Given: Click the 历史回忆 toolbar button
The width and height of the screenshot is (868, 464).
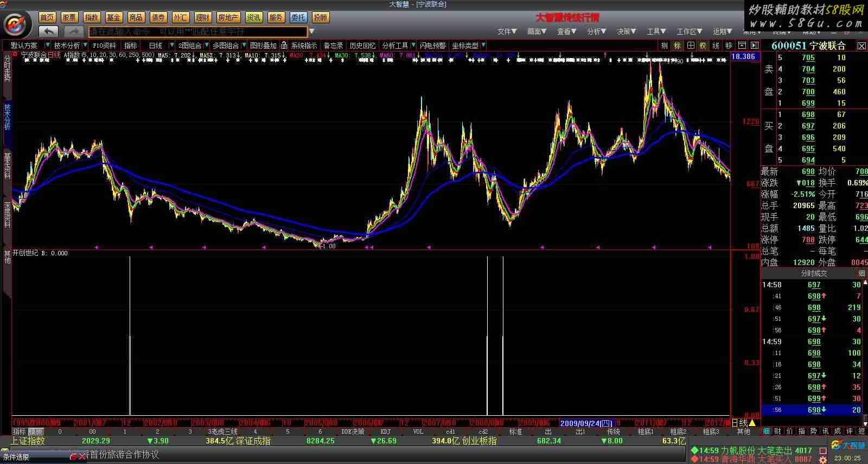Looking at the screenshot, I should pos(362,46).
